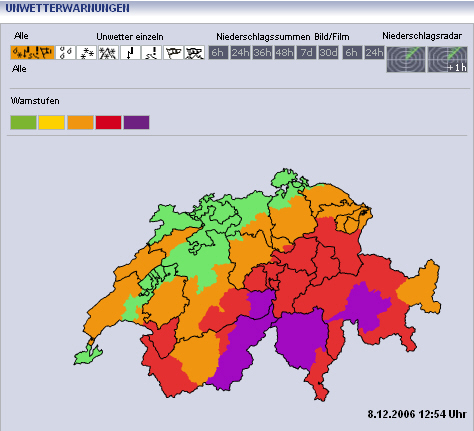The image size is (474, 431).
Task: Click the purple Ticino region on map
Action: pos(300,338)
